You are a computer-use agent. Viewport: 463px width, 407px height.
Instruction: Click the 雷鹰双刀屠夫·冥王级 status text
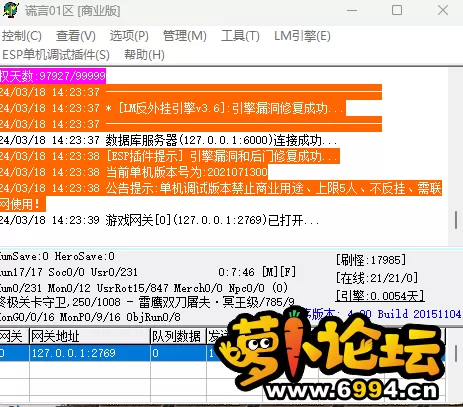click(x=198, y=302)
